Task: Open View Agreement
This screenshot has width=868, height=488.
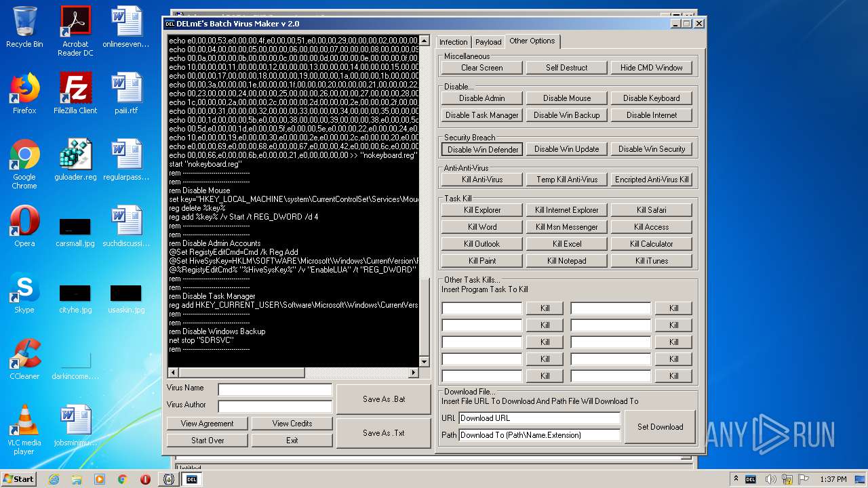Action: [207, 424]
